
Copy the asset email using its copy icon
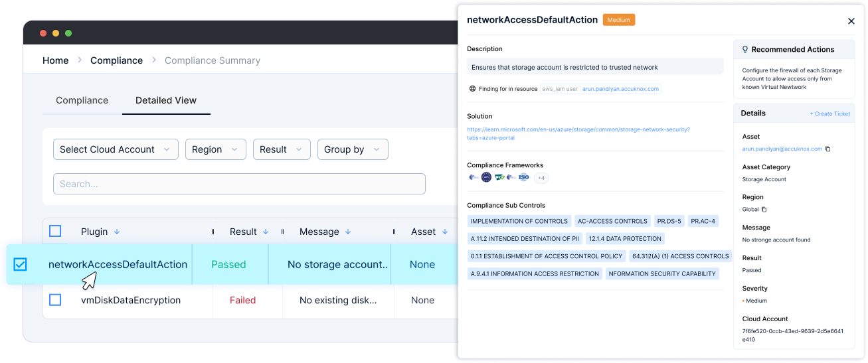pyautogui.click(x=827, y=149)
